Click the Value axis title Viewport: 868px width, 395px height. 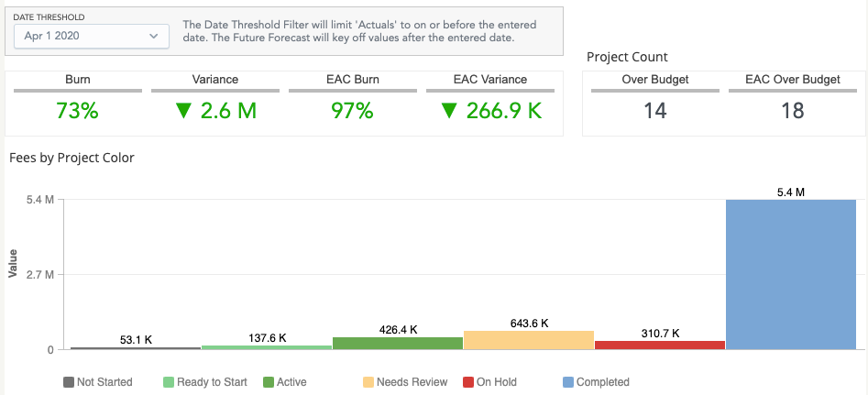point(13,263)
